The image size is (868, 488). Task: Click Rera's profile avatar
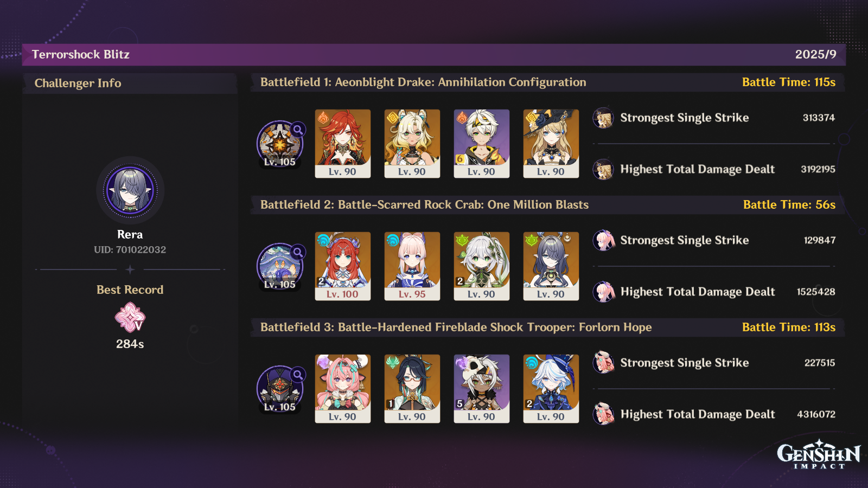point(130,190)
